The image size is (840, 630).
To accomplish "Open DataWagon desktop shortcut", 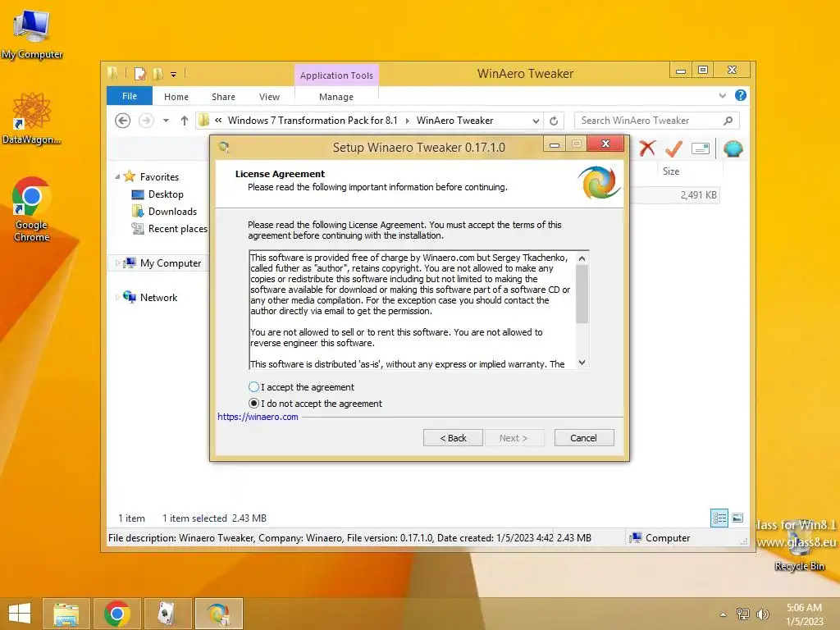I will [x=32, y=119].
